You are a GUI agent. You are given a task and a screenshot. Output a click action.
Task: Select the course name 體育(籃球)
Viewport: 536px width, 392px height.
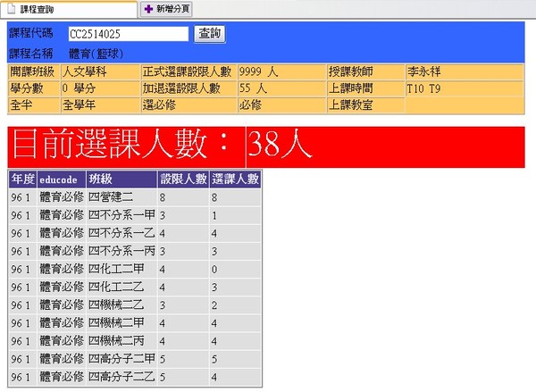pos(96,54)
